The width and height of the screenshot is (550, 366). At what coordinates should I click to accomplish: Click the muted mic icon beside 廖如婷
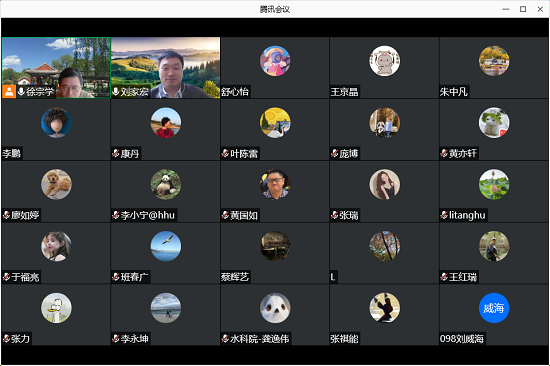click(x=6, y=215)
